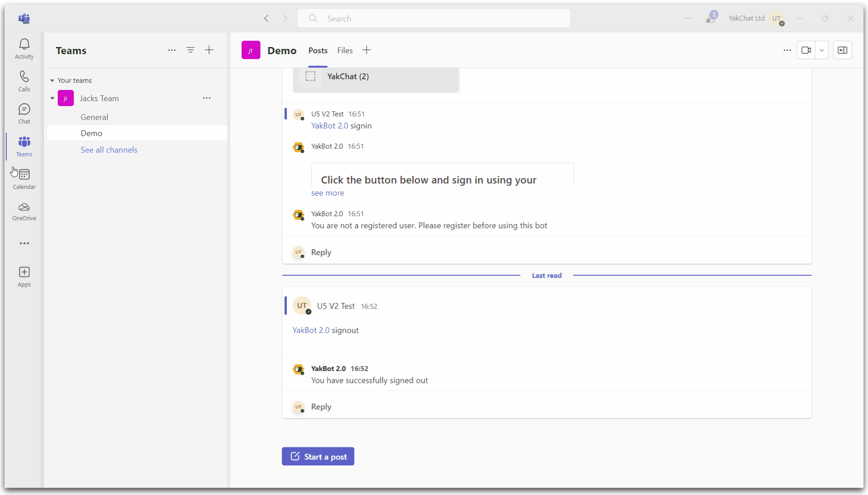The width and height of the screenshot is (868, 495).
Task: Click Reply under signout thread
Action: click(x=321, y=406)
